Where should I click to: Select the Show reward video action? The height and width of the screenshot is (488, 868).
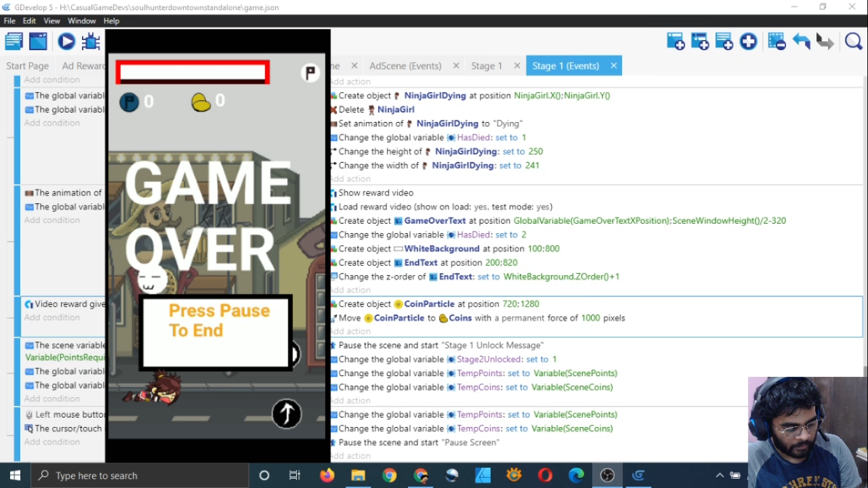click(x=372, y=193)
